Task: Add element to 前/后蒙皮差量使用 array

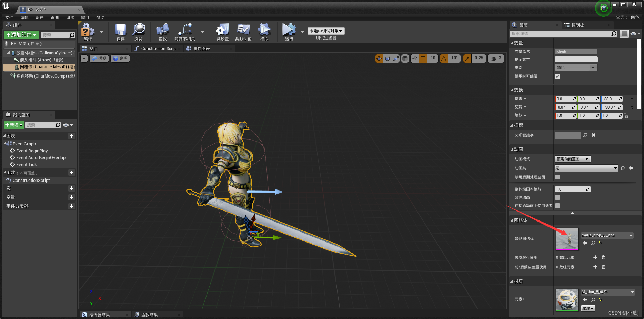Action: (595, 267)
